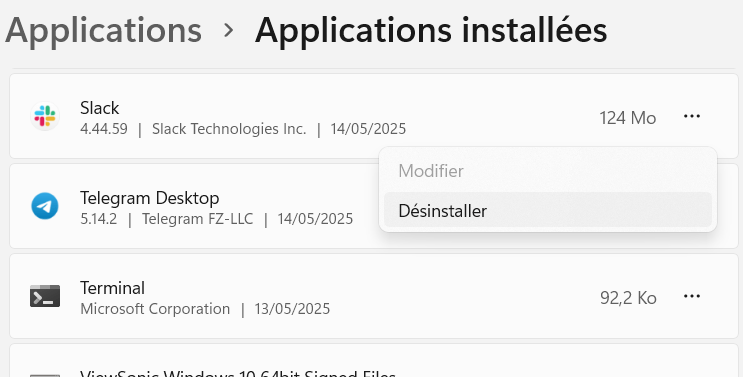Click Slack Technologies Inc. publisher text
743x377 pixels.
click(x=229, y=129)
